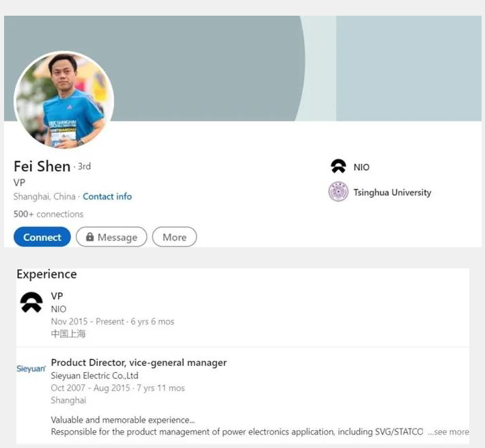
Task: Click the Tsinghua University seal icon
Action: (x=338, y=192)
